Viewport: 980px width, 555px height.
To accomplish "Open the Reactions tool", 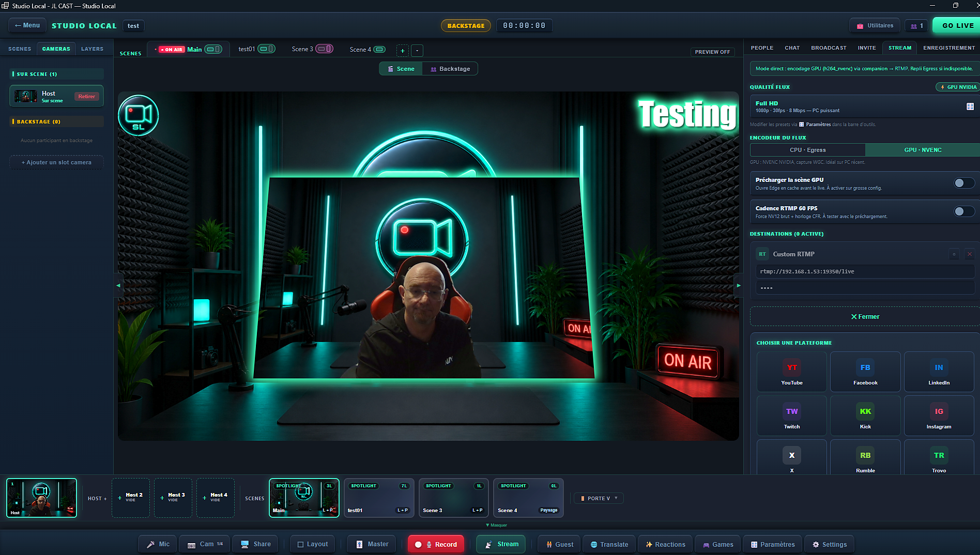I will pyautogui.click(x=665, y=544).
